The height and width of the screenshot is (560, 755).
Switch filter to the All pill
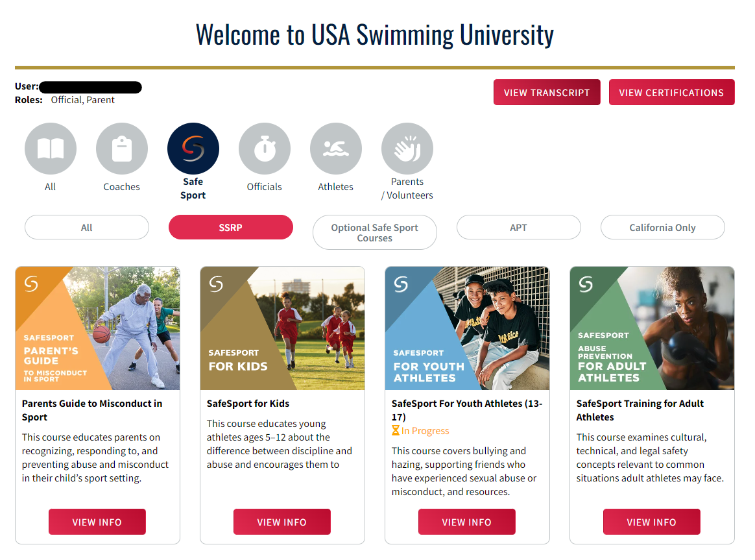[87, 227]
